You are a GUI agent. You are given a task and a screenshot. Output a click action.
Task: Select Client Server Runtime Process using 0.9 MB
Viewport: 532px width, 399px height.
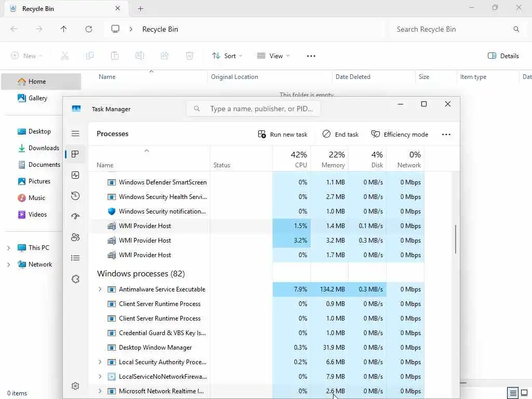point(256,304)
